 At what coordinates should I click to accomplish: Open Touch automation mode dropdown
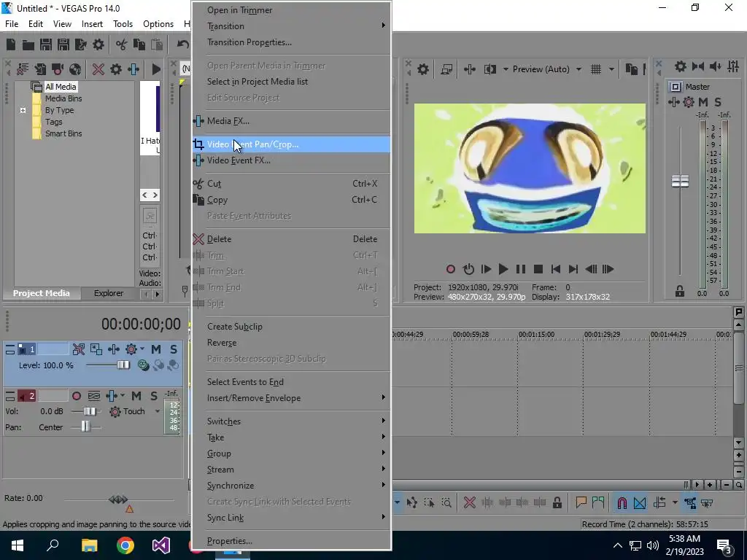[x=158, y=411]
